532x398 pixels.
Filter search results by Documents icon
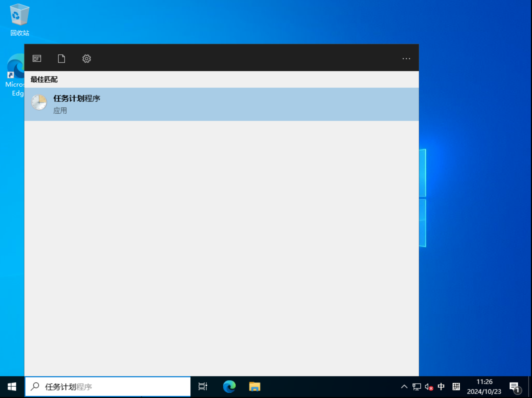62,59
